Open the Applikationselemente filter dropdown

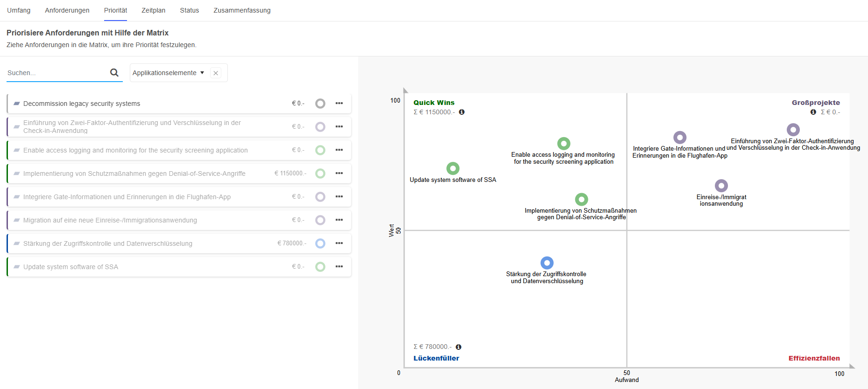click(169, 73)
